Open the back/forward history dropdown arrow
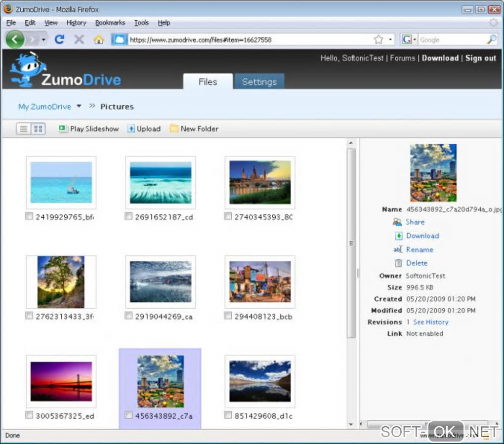 (x=43, y=40)
